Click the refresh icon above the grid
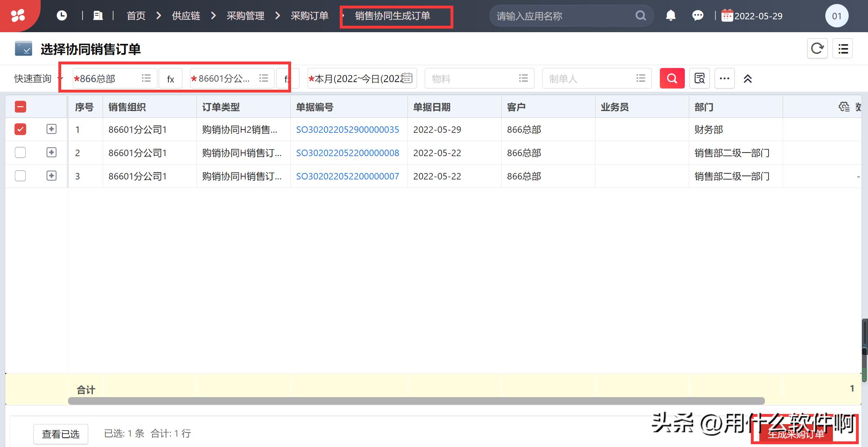 [x=817, y=48]
